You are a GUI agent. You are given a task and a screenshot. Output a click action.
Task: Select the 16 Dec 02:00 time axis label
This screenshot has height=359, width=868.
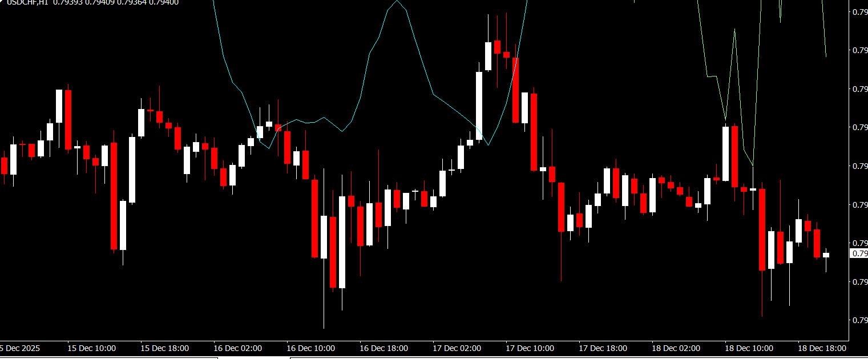[238, 348]
